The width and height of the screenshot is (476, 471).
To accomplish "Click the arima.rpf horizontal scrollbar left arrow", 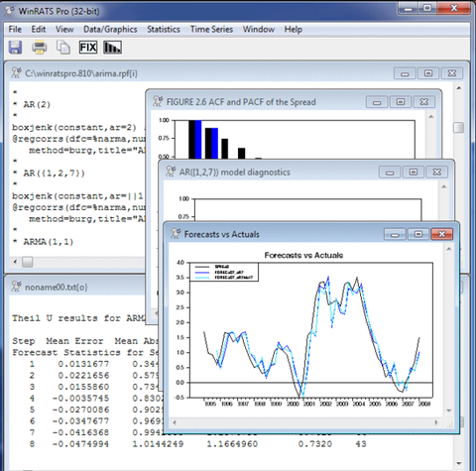I will coord(15,262).
